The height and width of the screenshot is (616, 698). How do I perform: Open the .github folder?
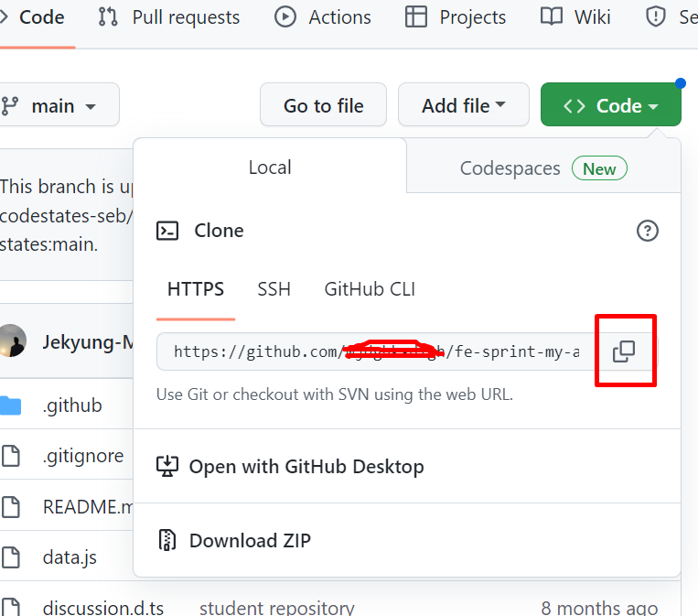(72, 405)
